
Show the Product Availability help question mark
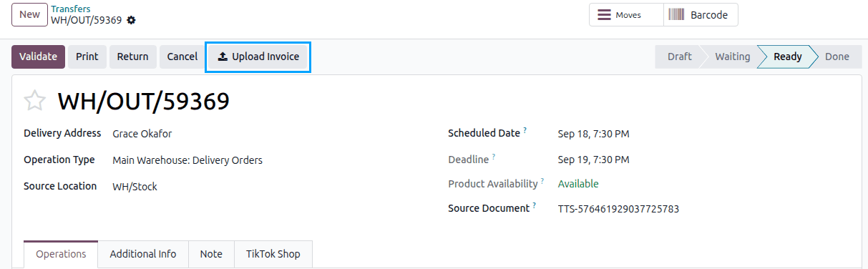point(542,180)
